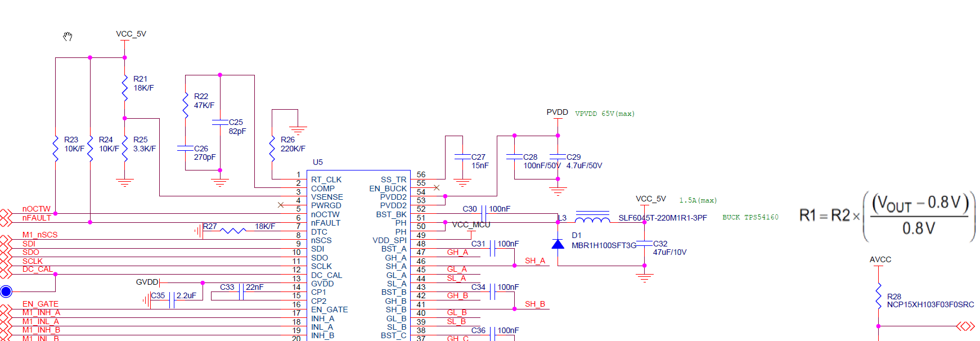
Task: Select the red DC_CAL net label
Action: (38, 269)
